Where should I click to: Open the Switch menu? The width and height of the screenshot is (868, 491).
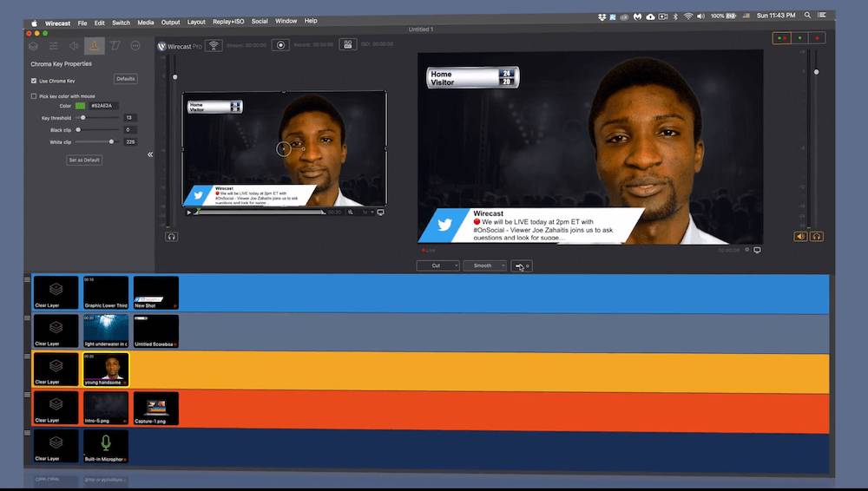pos(121,23)
